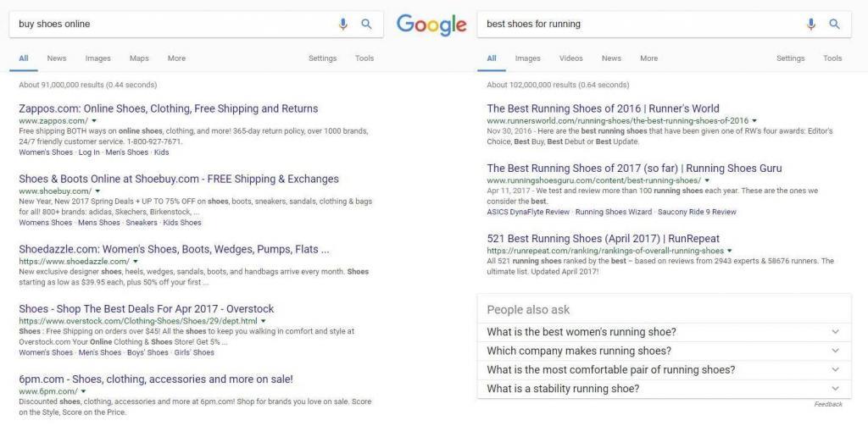Viewport: 868px width, 426px height.
Task: Switch to Images tab in left search results
Action: [98, 58]
